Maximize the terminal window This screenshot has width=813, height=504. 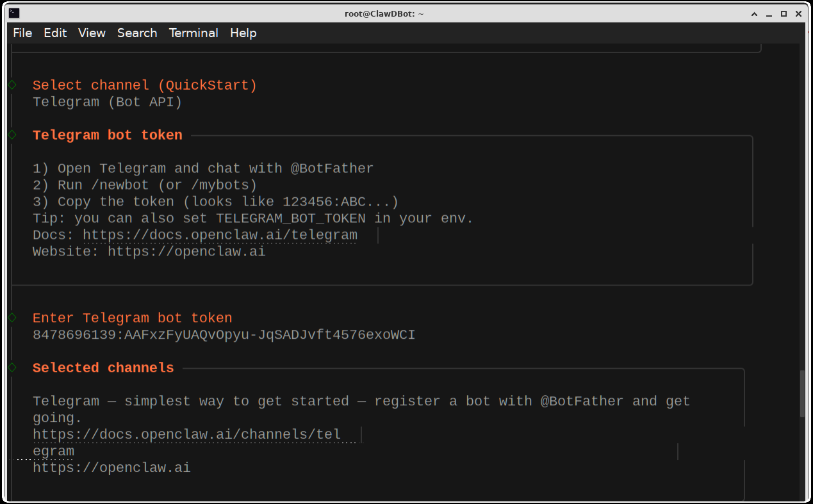784,13
